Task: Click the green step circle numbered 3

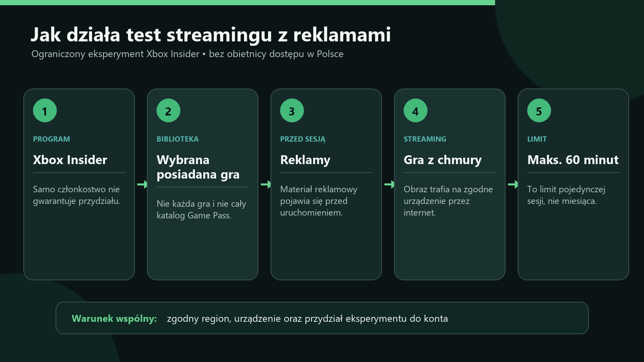Action: tap(292, 111)
